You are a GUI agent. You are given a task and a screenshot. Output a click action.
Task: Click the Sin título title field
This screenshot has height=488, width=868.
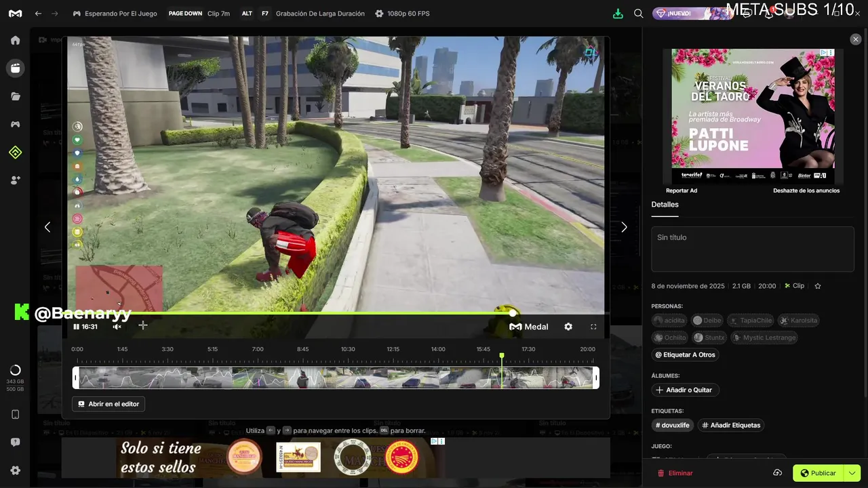click(x=753, y=249)
